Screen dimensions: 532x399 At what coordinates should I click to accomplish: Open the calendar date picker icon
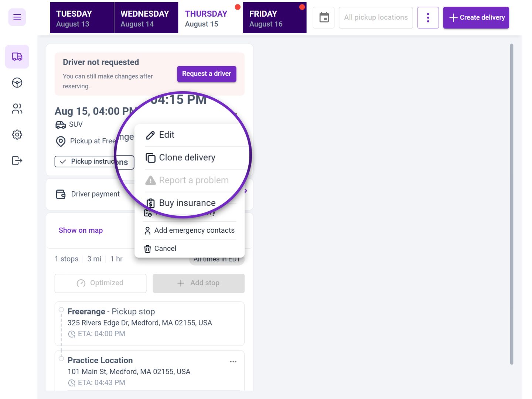tap(323, 17)
